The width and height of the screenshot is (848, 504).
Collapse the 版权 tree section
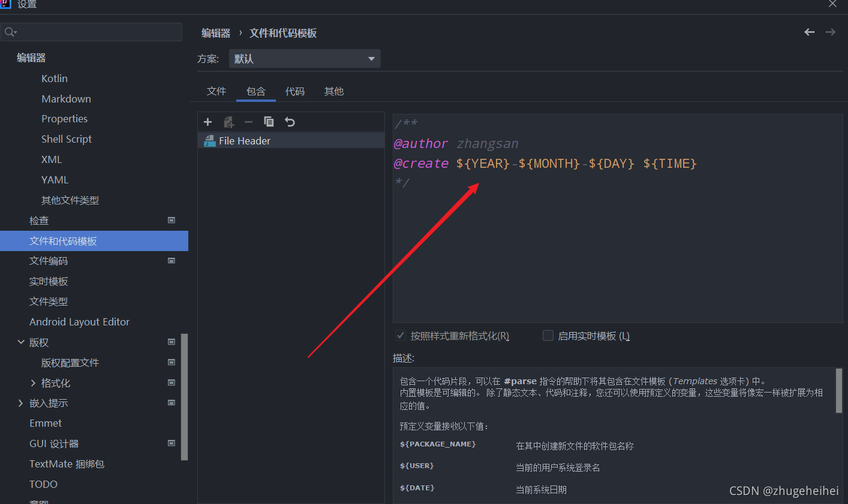21,342
